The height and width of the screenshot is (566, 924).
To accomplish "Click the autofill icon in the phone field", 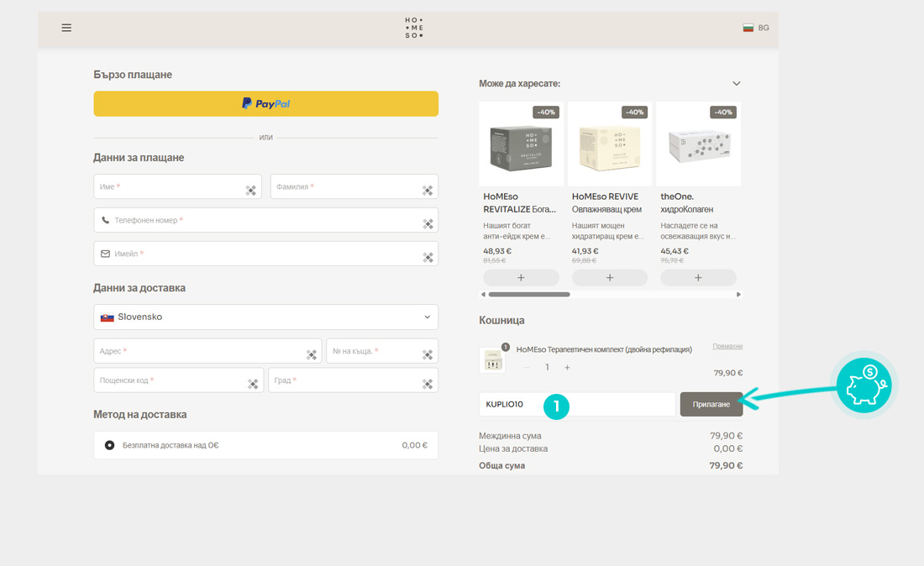I will pos(428,224).
